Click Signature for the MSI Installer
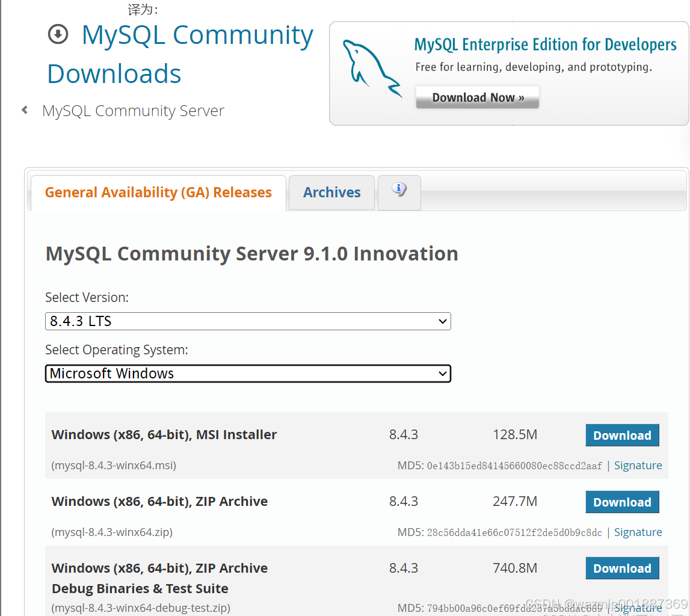The height and width of the screenshot is (616, 690). coord(638,465)
